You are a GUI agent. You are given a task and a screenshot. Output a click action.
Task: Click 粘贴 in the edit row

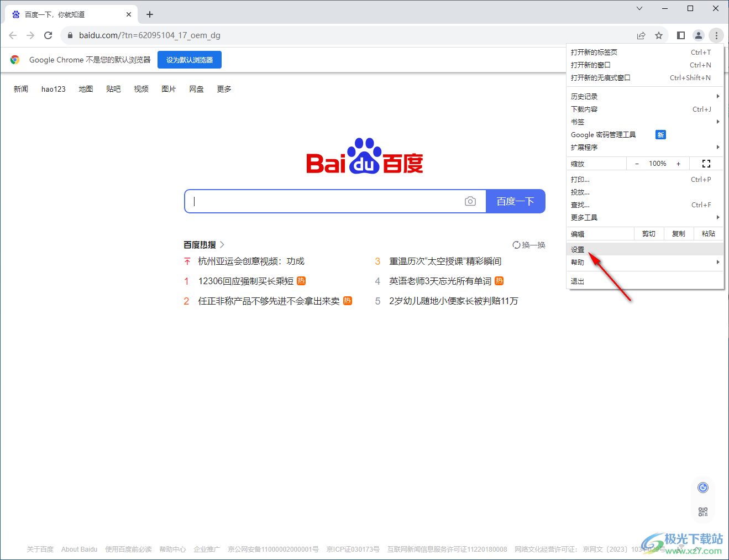click(x=709, y=234)
